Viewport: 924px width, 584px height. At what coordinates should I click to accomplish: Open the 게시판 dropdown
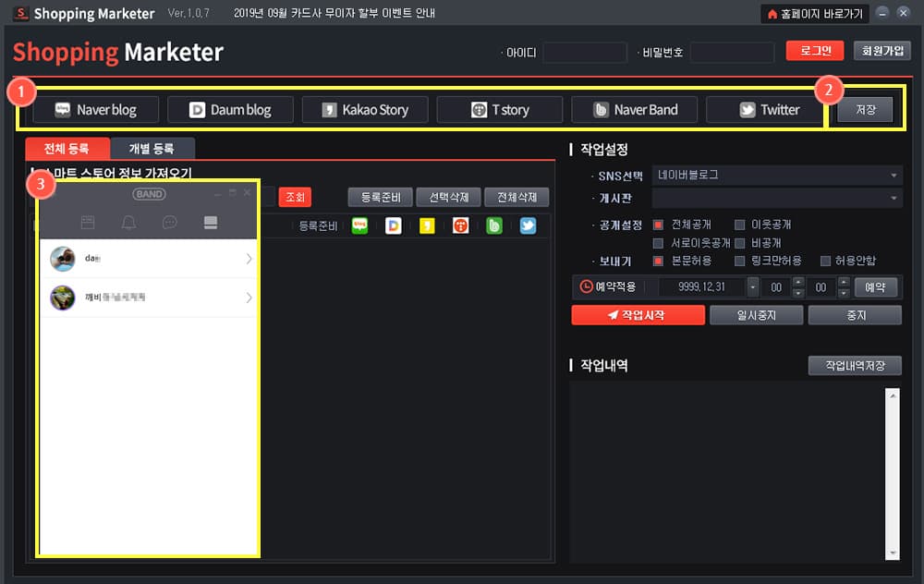click(x=777, y=198)
